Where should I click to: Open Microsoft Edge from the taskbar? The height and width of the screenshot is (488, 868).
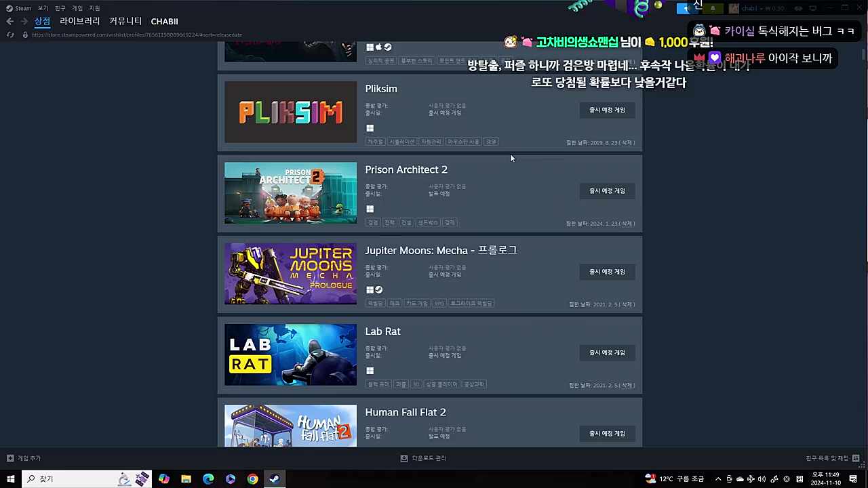pyautogui.click(x=208, y=479)
